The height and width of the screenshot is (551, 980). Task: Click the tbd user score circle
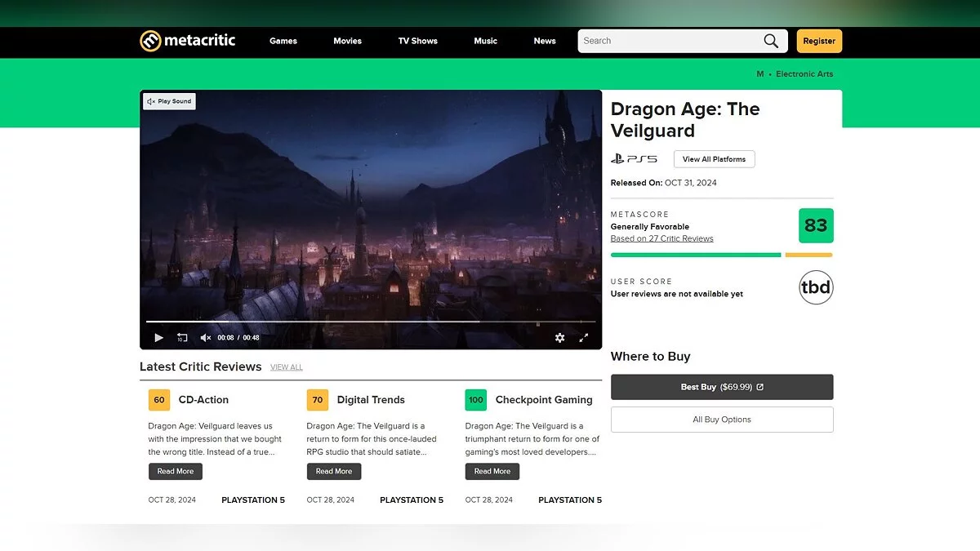coord(815,287)
